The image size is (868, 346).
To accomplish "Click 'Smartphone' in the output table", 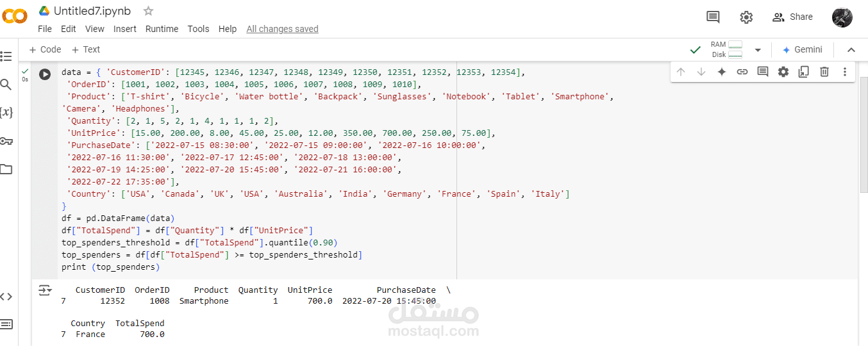I will click(x=204, y=301).
